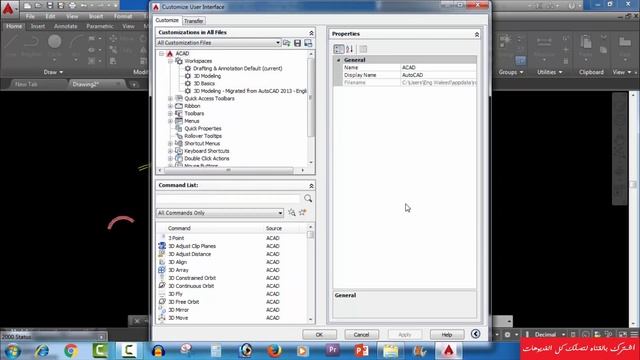Image resolution: width=640 pixels, height=360 pixels.
Task: Click the AutoCAD application menu logo
Action: pos(8,9)
